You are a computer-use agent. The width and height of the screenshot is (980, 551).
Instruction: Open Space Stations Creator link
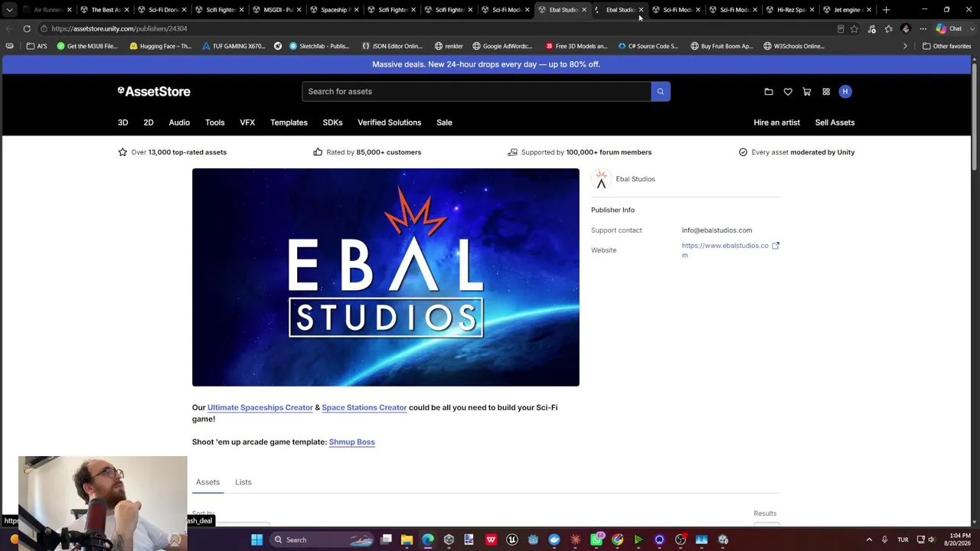(364, 408)
